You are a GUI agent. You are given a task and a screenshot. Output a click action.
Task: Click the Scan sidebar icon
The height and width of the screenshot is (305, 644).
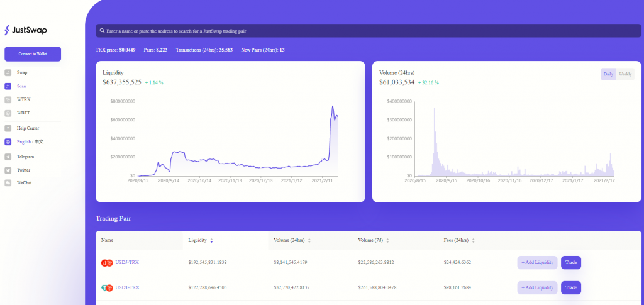click(8, 86)
